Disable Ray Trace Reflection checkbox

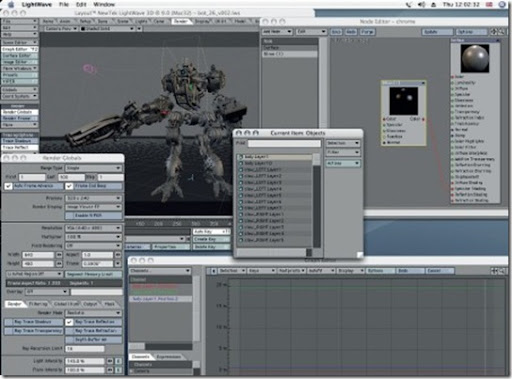(69, 322)
